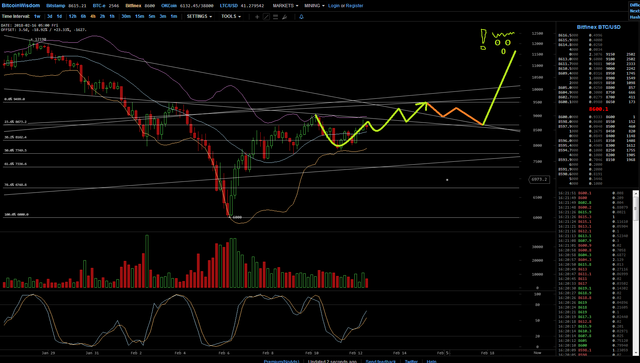This screenshot has height=363, width=640.
Task: Switch time interval to 12h
Action: point(73,16)
